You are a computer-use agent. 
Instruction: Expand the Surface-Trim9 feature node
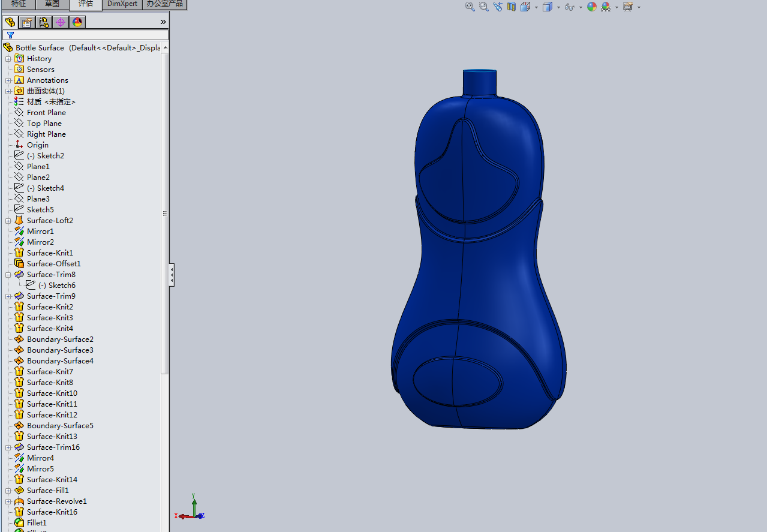pyautogui.click(x=8, y=296)
